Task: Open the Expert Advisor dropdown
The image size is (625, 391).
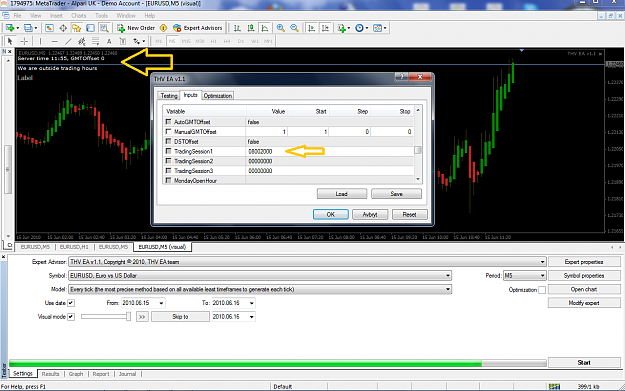Action: 542,262
